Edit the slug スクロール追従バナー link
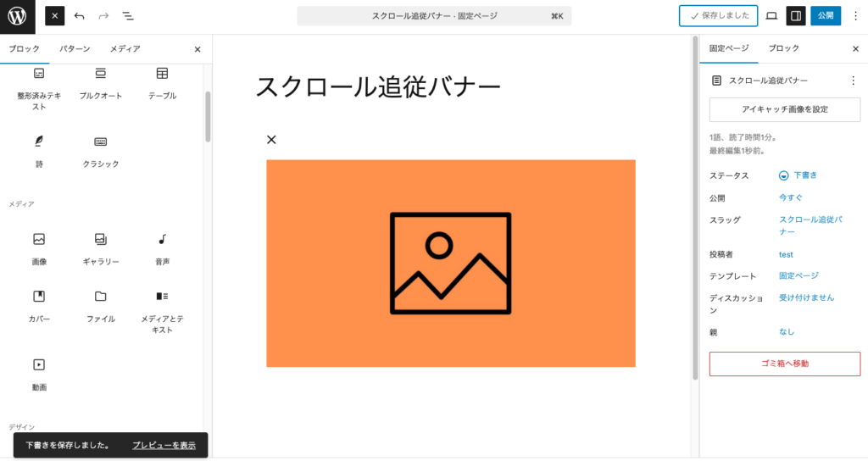Viewport: 868px width, 461px height. click(x=810, y=225)
